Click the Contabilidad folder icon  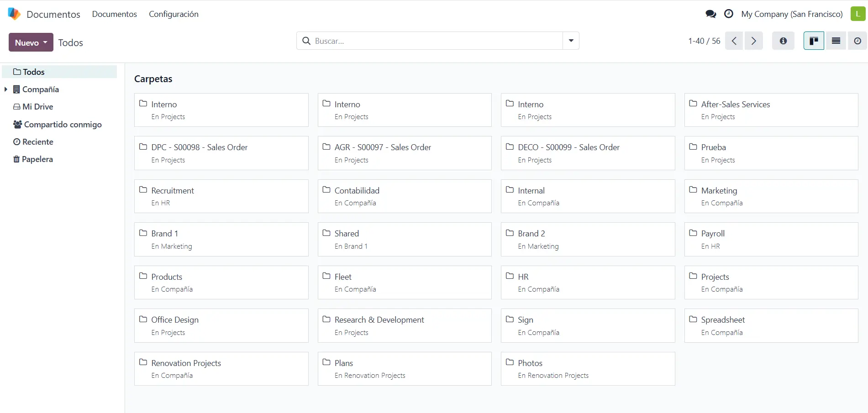click(x=326, y=190)
